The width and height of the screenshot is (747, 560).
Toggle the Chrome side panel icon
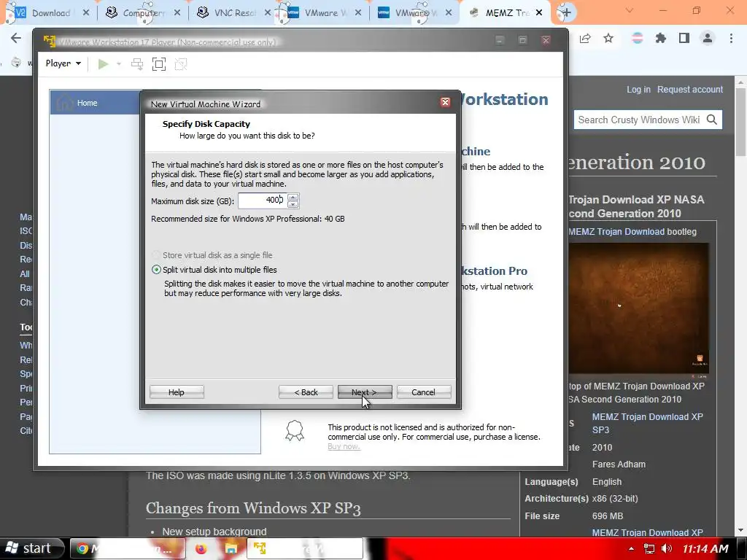(x=684, y=39)
